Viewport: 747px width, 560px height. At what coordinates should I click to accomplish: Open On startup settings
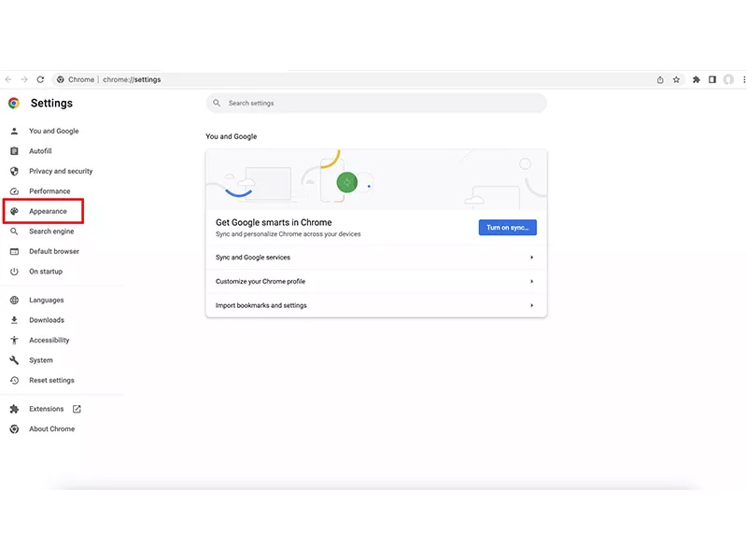click(46, 272)
